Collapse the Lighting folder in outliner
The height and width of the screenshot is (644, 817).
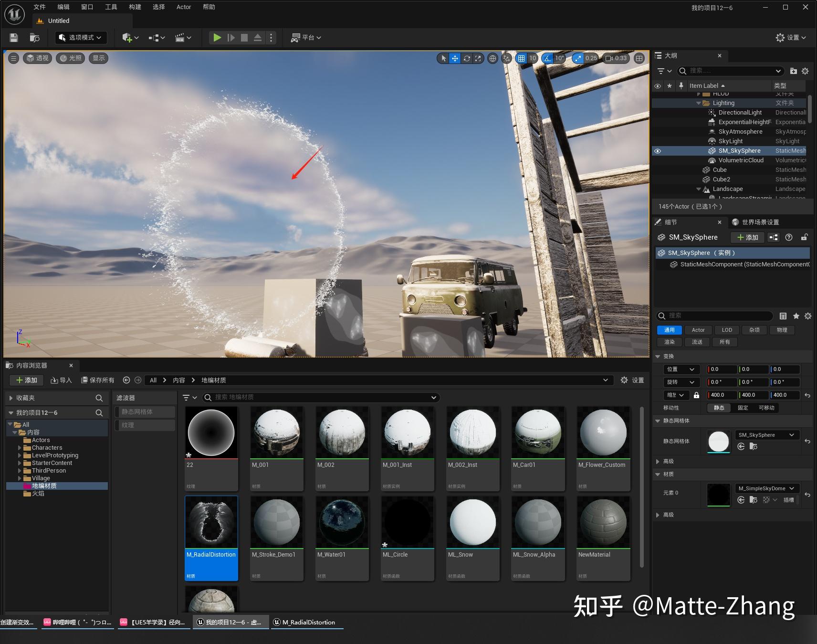point(699,103)
